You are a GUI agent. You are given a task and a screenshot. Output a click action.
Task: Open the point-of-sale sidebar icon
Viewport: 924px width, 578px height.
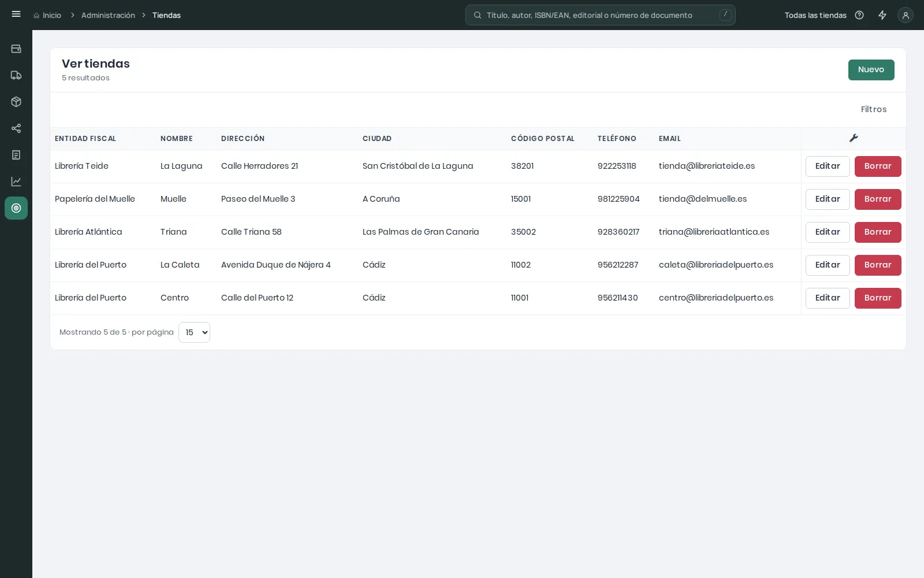pyautogui.click(x=16, y=49)
